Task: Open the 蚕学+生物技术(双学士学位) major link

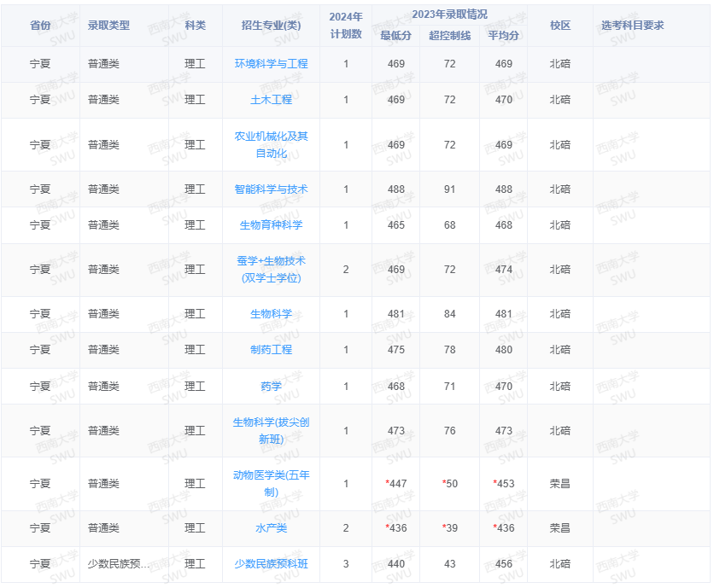Action: click(272, 270)
